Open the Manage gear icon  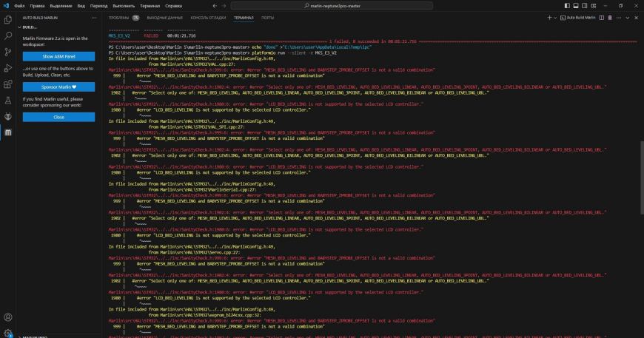[8, 333]
